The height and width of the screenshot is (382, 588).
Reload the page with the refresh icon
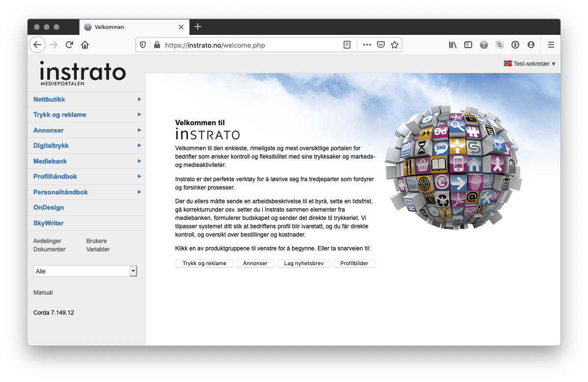[x=69, y=45]
